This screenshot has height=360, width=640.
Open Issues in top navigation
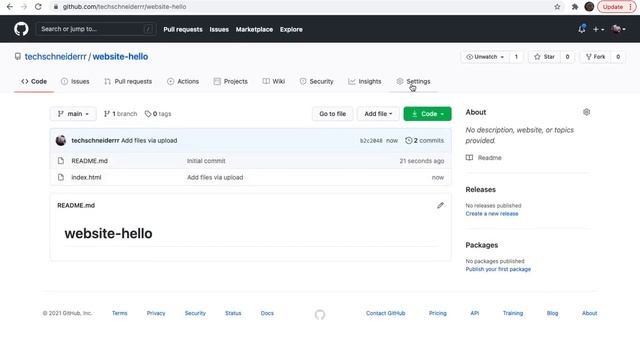(219, 29)
